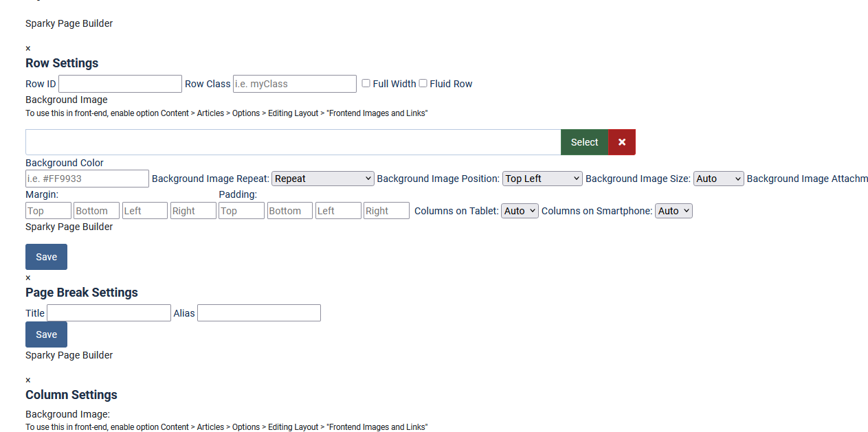Choose Columns on Tablet dropdown
The height and width of the screenshot is (432, 868).
click(x=520, y=211)
